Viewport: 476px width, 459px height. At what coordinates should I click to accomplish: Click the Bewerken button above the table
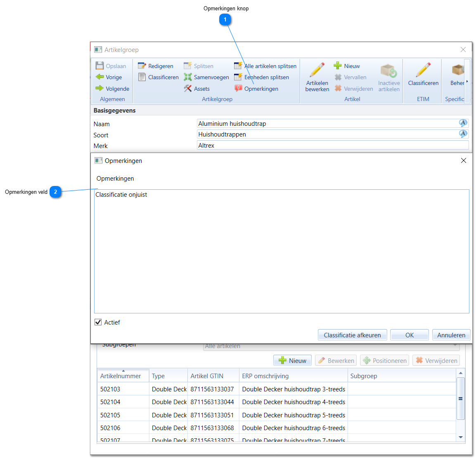pos(336,360)
